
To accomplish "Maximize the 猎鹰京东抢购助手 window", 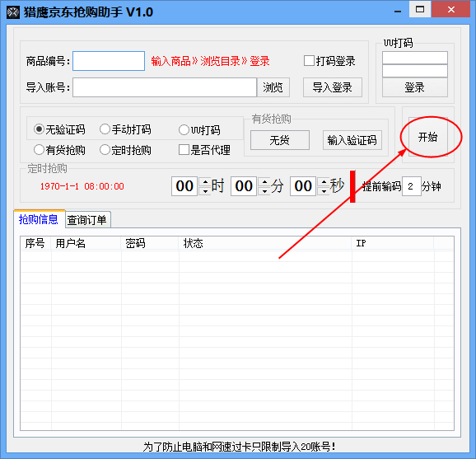I will (x=420, y=9).
